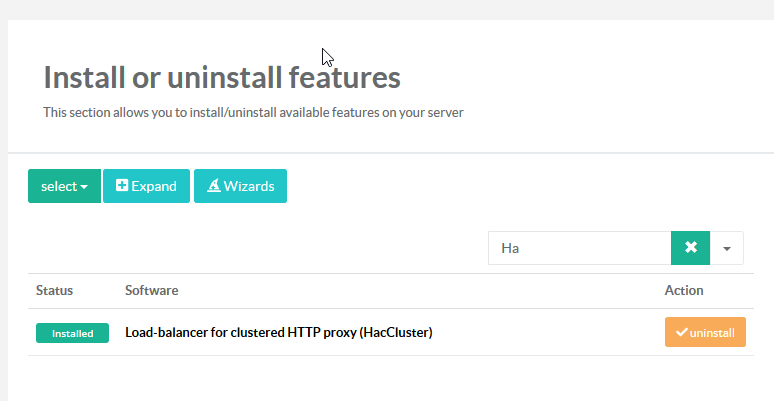Click the wizard icon beside Wizards
Image resolution: width=774 pixels, height=401 pixels.
click(x=213, y=186)
